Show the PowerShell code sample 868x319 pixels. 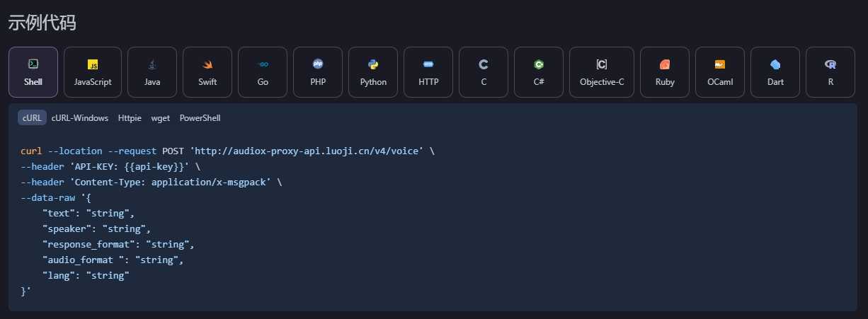[200, 118]
